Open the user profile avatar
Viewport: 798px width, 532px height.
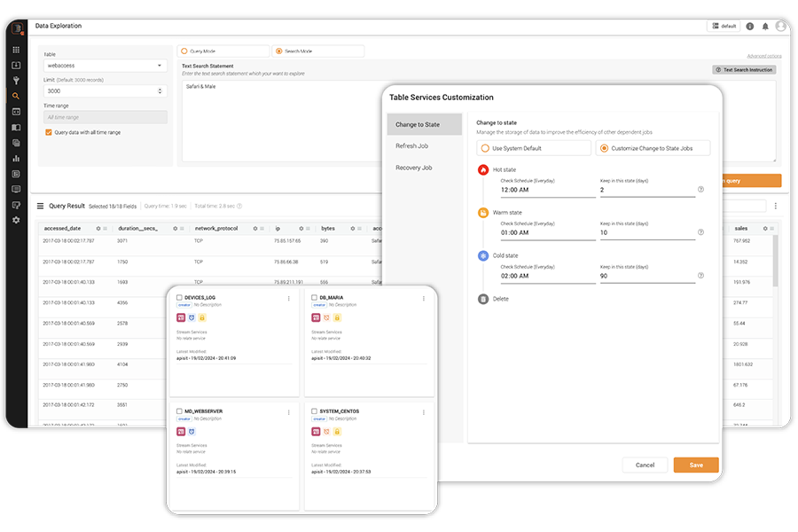point(780,26)
